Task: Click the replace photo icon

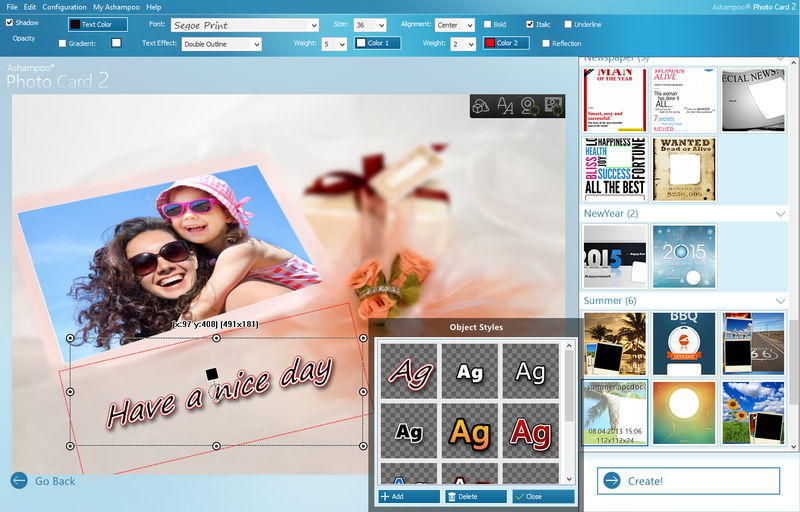Action: click(553, 106)
